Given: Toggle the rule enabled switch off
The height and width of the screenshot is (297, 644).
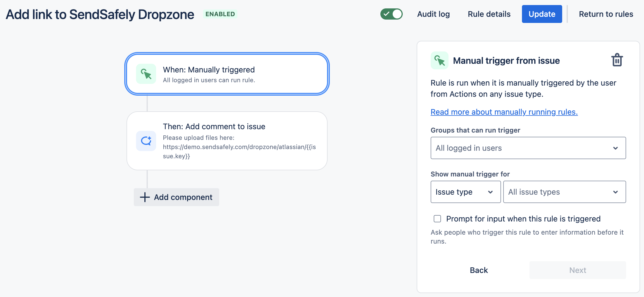Looking at the screenshot, I should pyautogui.click(x=391, y=14).
